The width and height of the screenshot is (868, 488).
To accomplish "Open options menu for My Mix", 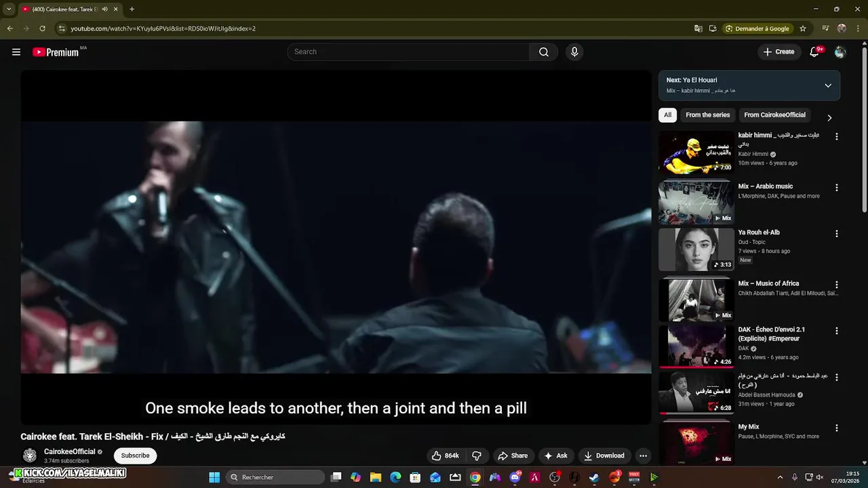I will (836, 428).
